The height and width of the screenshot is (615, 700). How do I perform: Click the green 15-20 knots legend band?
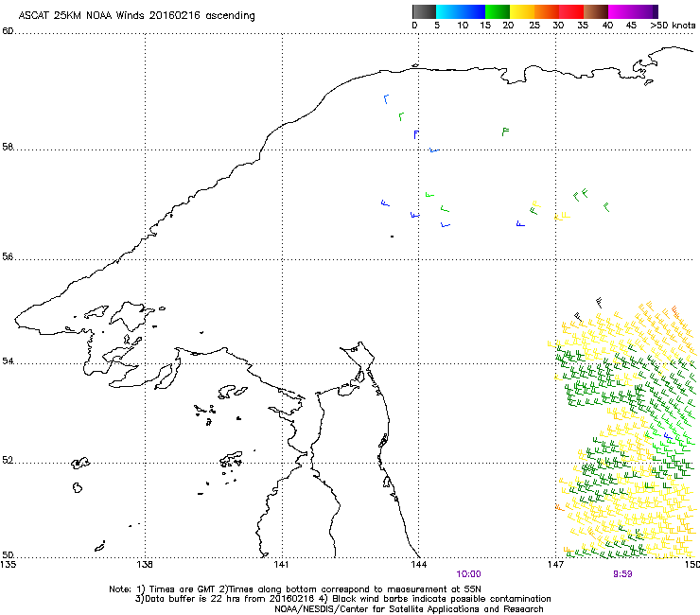tap(498, 11)
